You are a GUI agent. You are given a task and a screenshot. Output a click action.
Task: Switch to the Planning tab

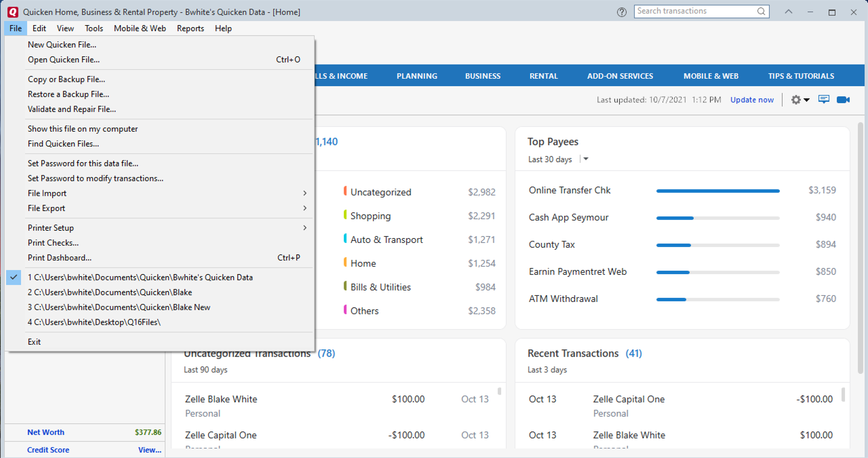(417, 76)
